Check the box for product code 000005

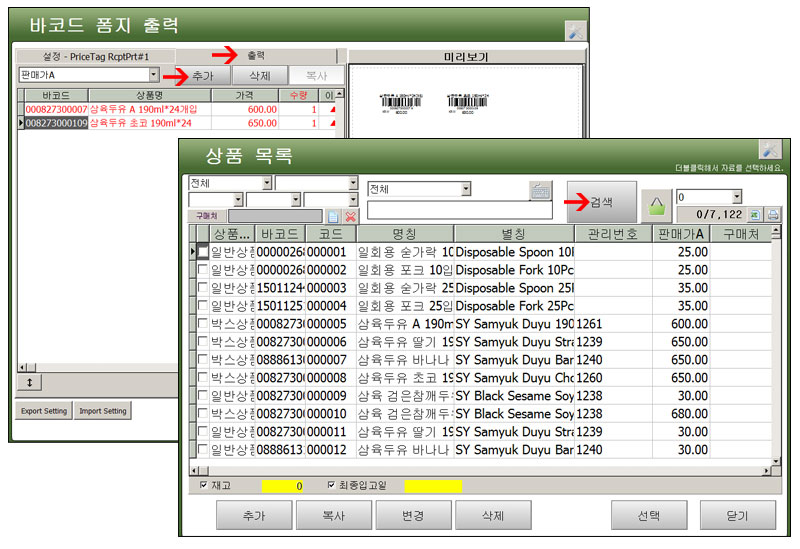203,323
